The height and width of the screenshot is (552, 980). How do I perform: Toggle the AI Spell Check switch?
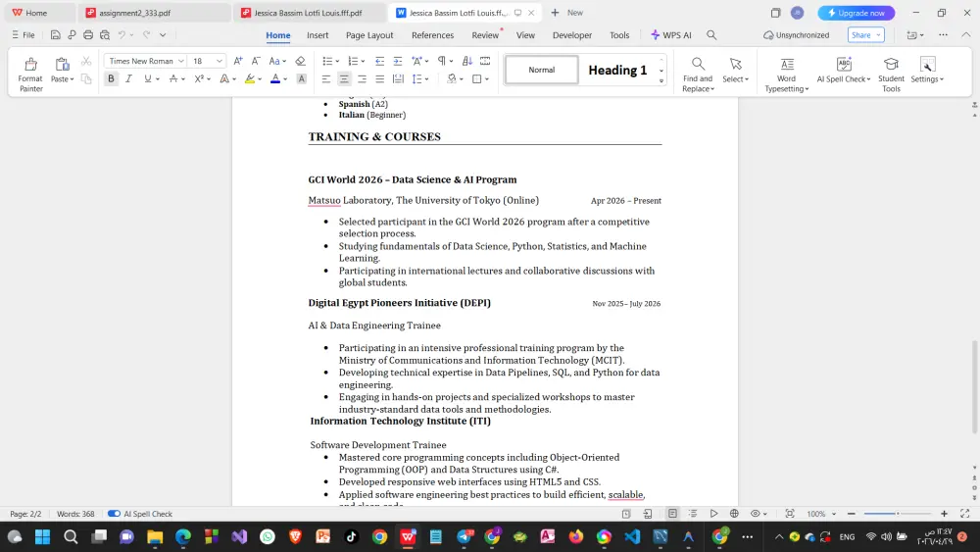coord(114,513)
